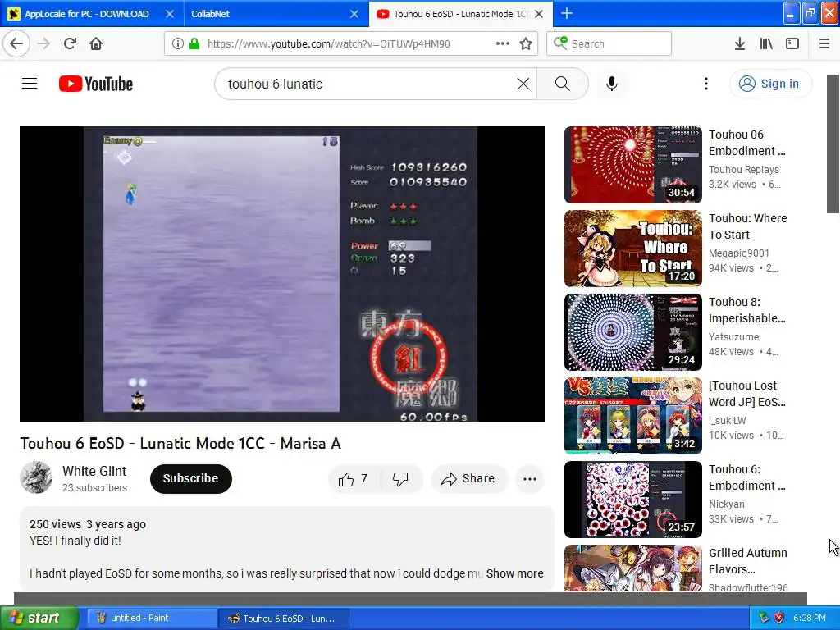Viewport: 840px width, 630px height.
Task: Open Touhou 06 Embodiment thumbnail 30:54
Action: 633,165
